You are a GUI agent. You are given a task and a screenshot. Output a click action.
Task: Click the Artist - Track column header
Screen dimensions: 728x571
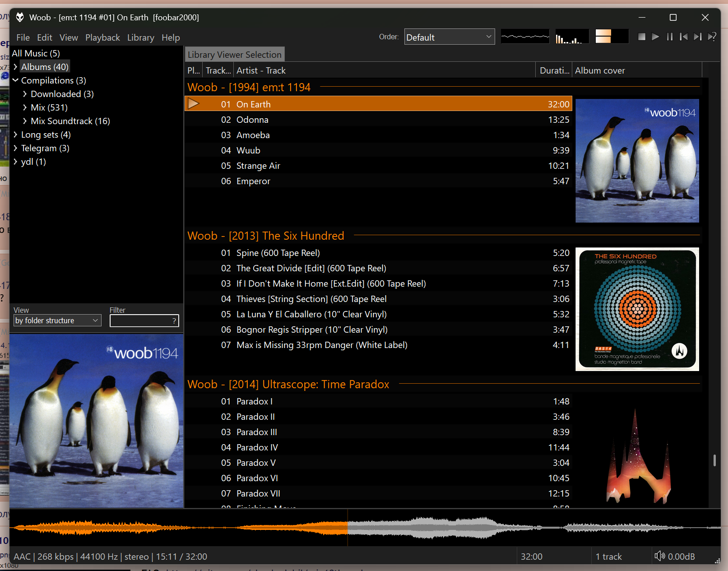point(385,70)
